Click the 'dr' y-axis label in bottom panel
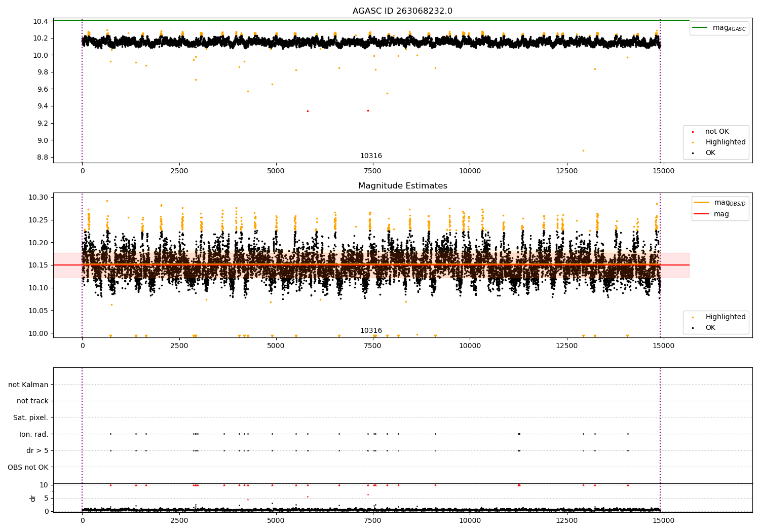760x532 pixels. point(33,498)
